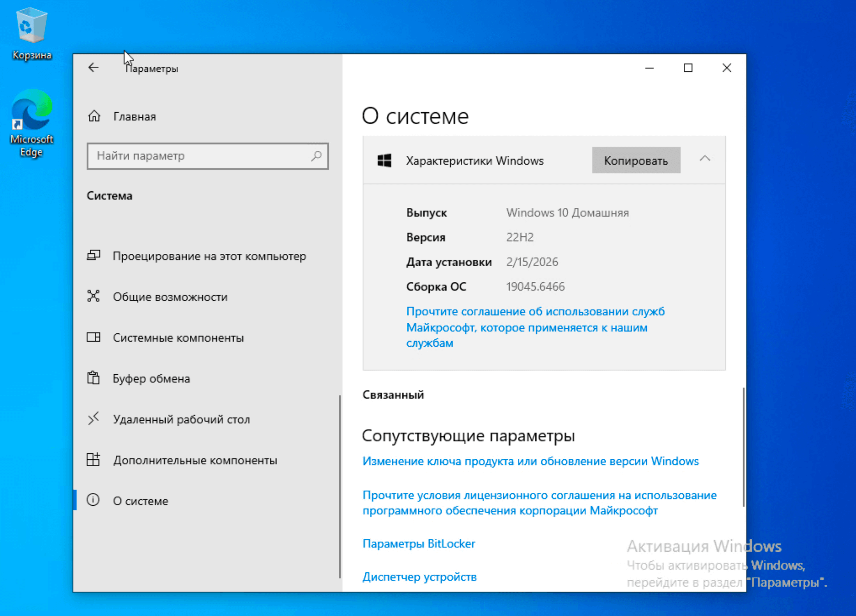
Task: Open Главная home icon
Action: click(x=94, y=116)
